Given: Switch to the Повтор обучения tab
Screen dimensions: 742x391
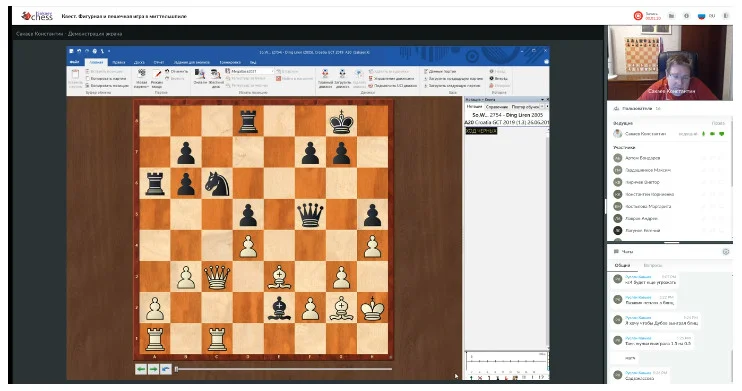Looking at the screenshot, I should coord(524,107).
